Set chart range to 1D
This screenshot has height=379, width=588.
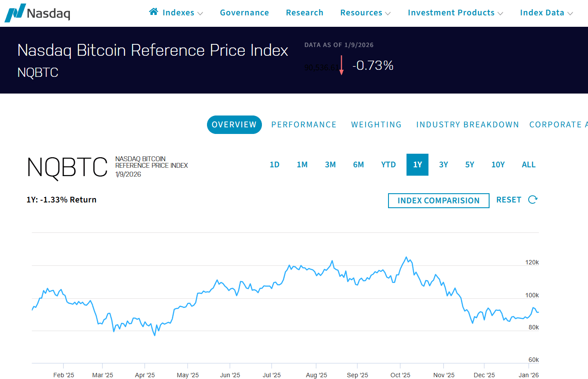pyautogui.click(x=275, y=165)
